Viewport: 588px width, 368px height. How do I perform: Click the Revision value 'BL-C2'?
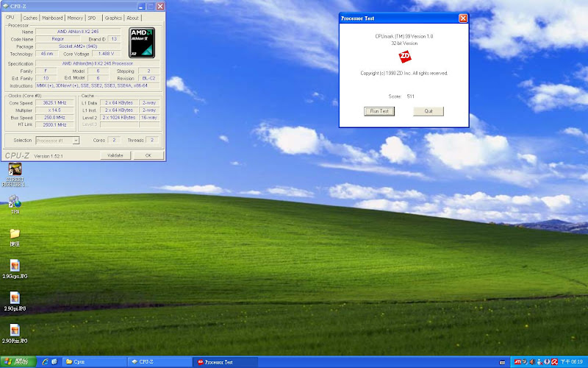[149, 78]
